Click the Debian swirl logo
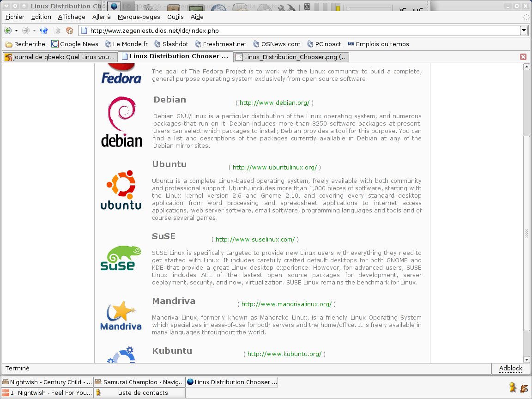This screenshot has height=399, width=532. pyautogui.click(x=121, y=122)
